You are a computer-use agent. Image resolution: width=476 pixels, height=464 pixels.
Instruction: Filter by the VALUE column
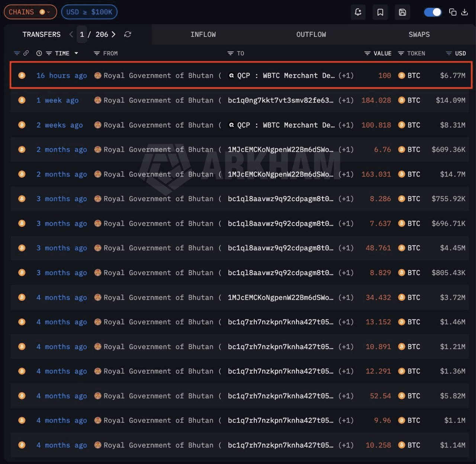click(x=378, y=53)
